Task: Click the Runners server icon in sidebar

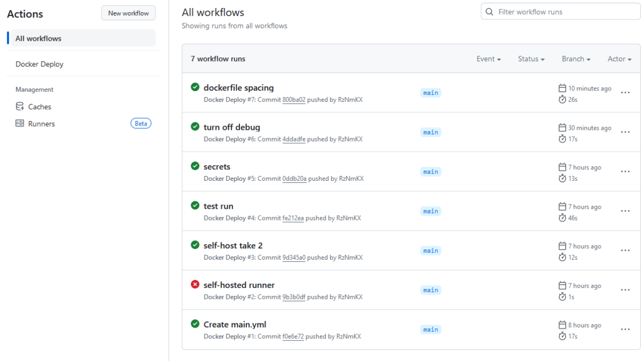Action: click(x=20, y=123)
